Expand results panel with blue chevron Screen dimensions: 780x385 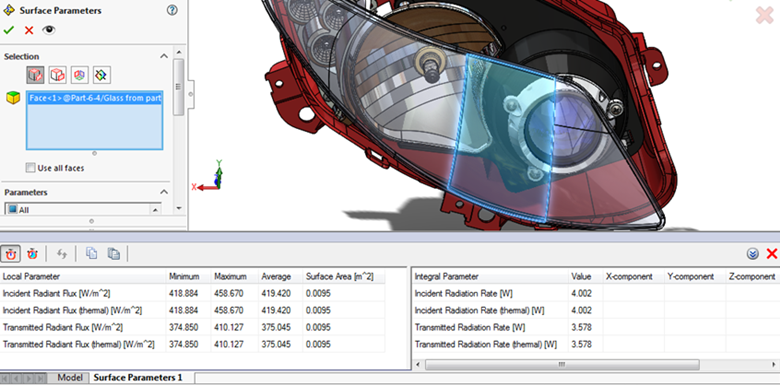[753, 254]
